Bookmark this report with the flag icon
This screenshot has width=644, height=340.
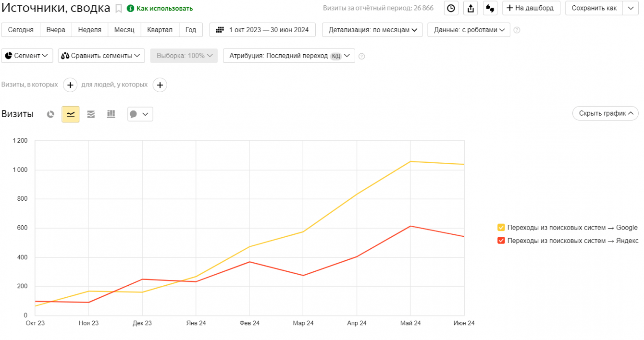(119, 9)
